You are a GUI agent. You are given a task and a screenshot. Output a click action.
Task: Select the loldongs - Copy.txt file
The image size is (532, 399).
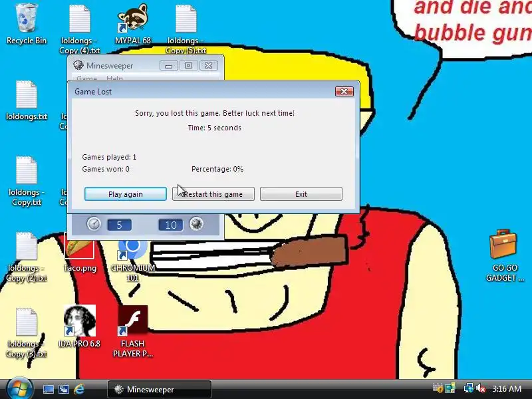[x=26, y=182]
